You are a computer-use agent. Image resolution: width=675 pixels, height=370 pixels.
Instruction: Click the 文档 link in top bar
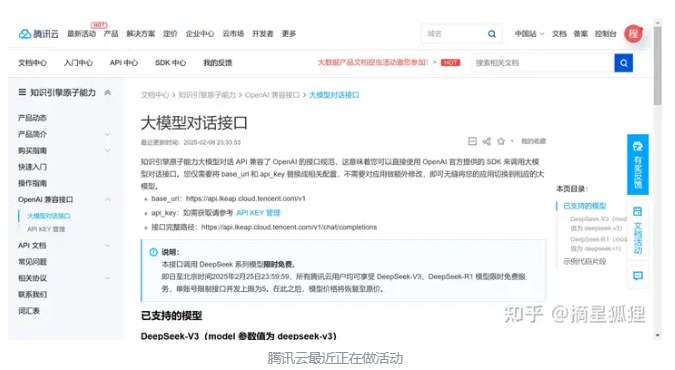click(559, 34)
